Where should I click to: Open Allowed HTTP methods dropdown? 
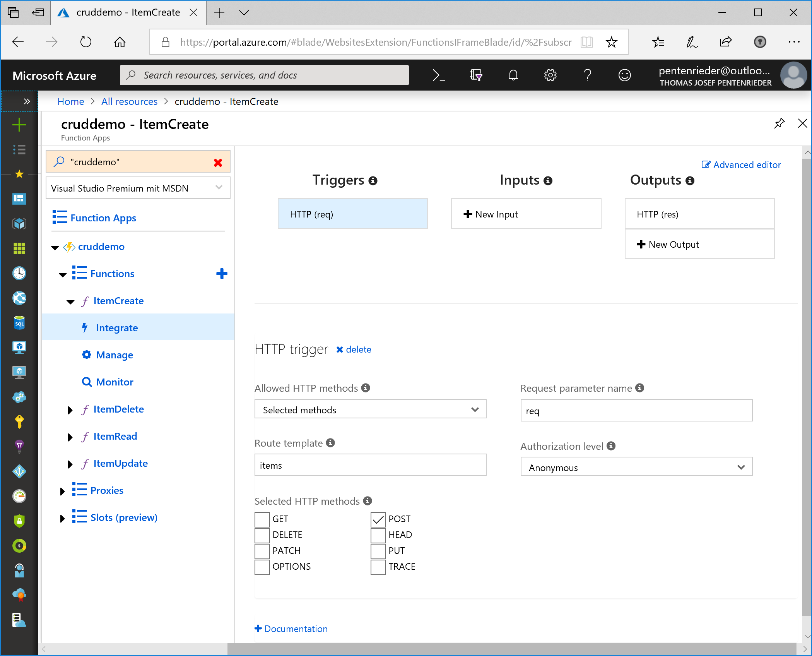tap(370, 409)
